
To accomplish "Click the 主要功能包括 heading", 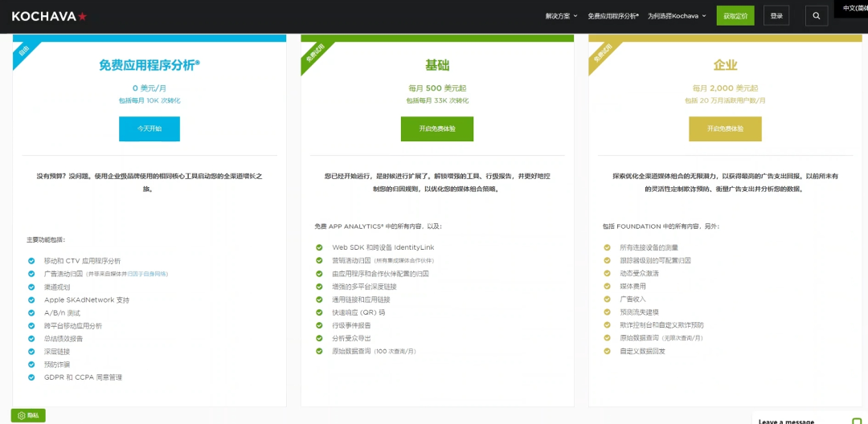I will (46, 240).
